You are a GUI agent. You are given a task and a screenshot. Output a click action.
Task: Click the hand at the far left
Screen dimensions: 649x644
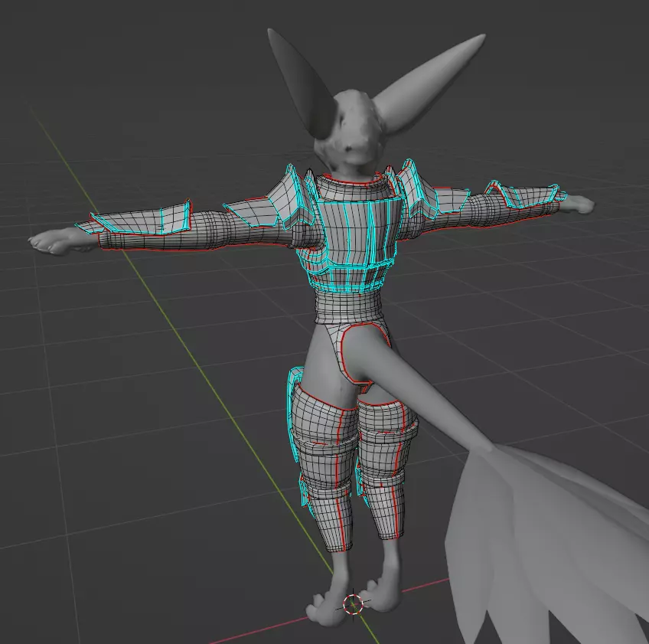tap(52, 240)
